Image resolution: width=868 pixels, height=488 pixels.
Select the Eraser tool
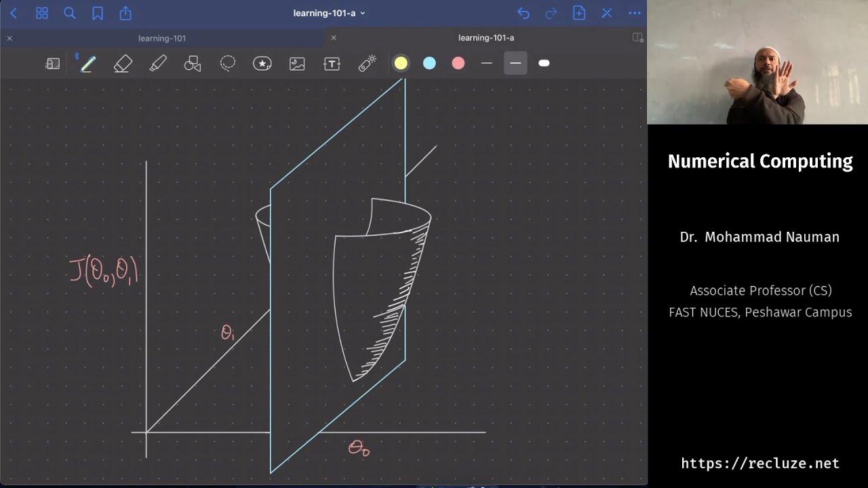click(123, 64)
